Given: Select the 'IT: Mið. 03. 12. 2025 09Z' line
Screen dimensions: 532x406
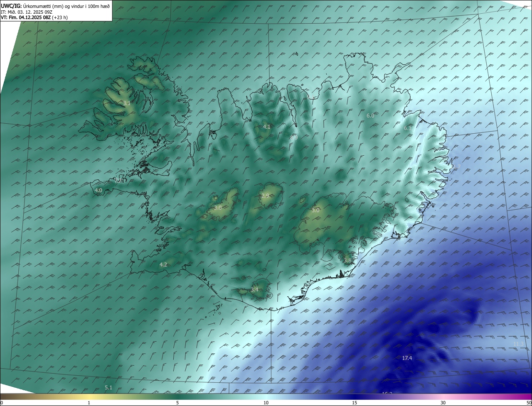Looking at the screenshot, I should 26,12.
